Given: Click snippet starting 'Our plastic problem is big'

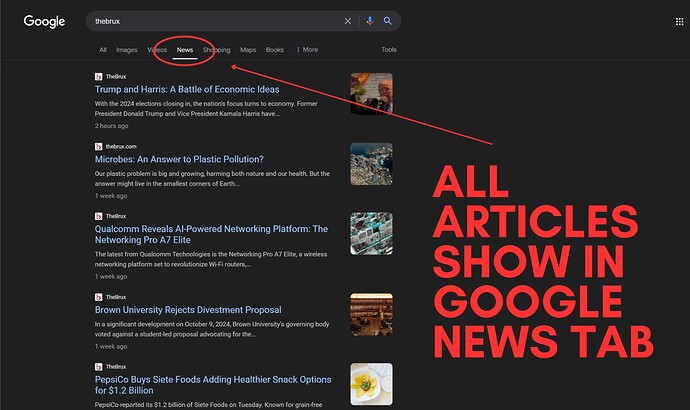Looking at the screenshot, I should coord(212,179).
